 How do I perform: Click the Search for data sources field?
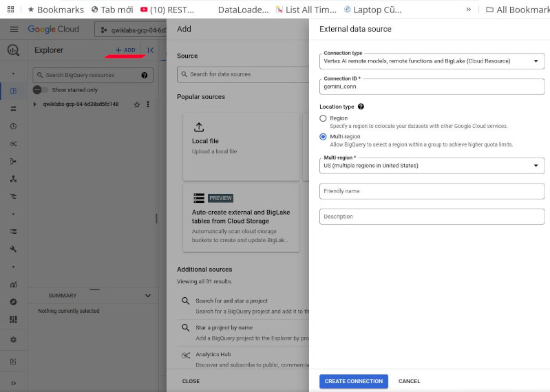coord(243,74)
